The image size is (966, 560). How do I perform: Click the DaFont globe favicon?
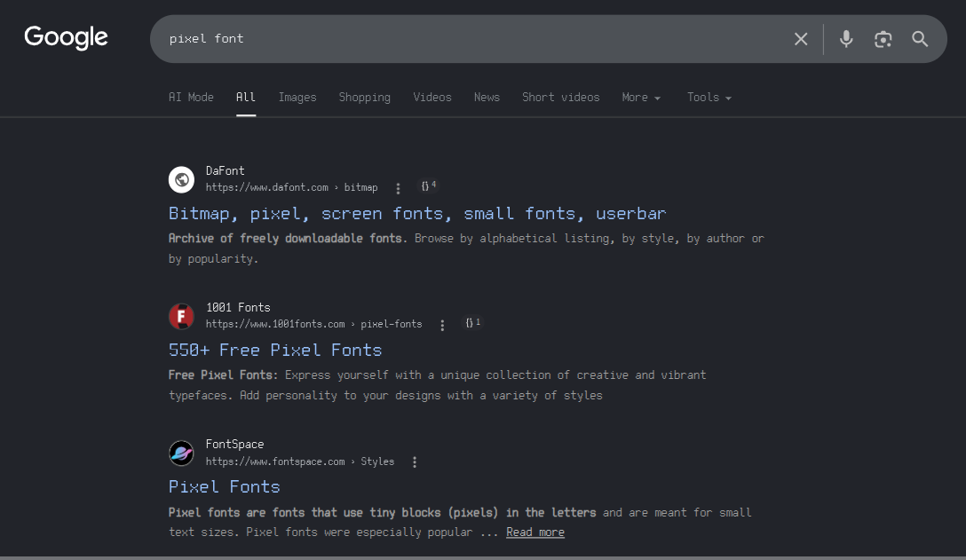[182, 179]
